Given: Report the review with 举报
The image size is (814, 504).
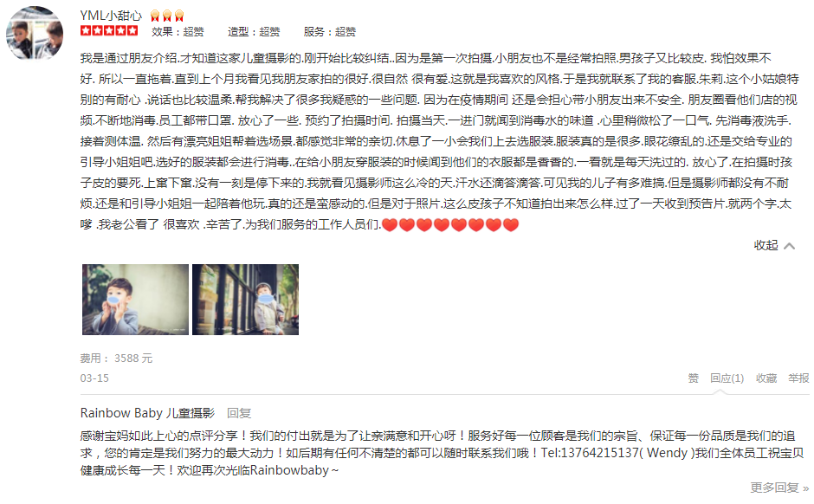Looking at the screenshot, I should tap(798, 378).
